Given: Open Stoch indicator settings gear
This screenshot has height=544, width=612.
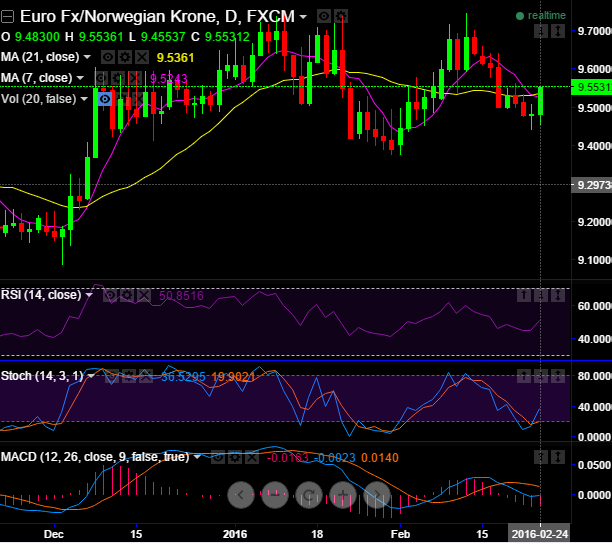Looking at the screenshot, I should point(129,376).
